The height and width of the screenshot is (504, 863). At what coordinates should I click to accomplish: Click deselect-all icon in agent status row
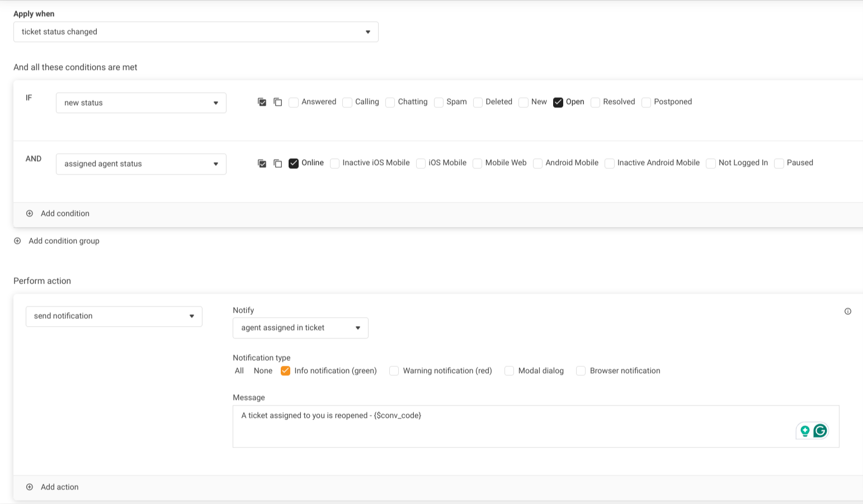pos(277,163)
